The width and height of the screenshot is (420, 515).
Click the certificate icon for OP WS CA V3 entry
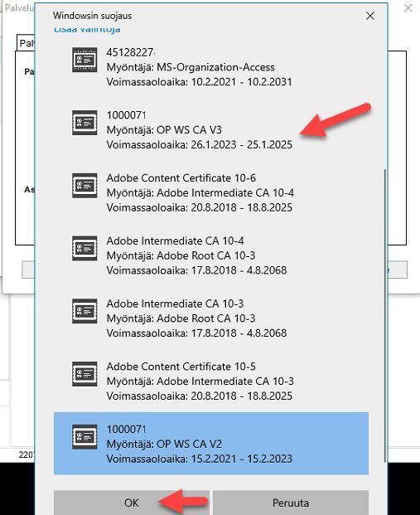84,123
